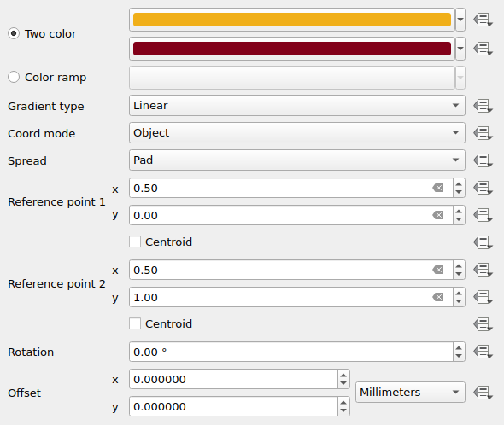Clear the Reference point 2 x value

[437, 270]
